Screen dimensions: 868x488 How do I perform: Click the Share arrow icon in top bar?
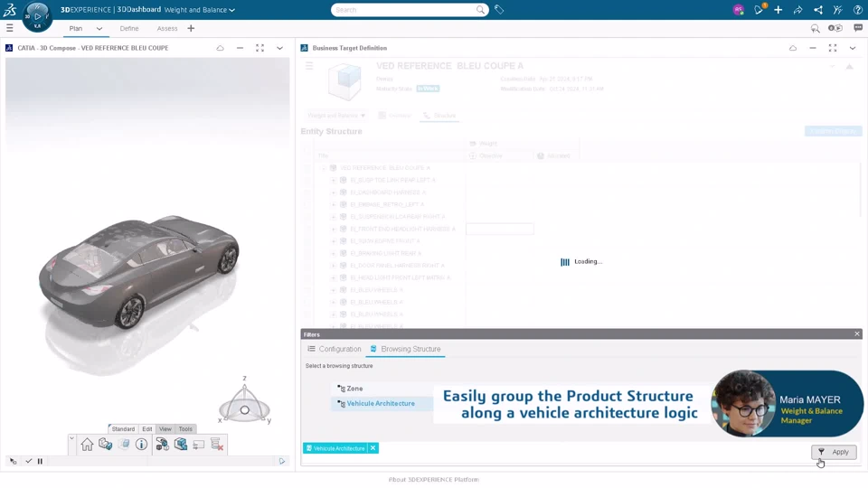(797, 9)
